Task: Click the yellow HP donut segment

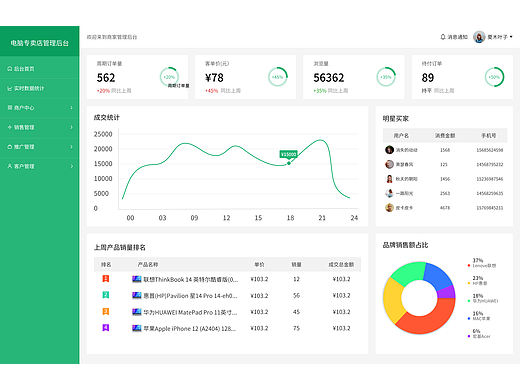Action: (393, 300)
